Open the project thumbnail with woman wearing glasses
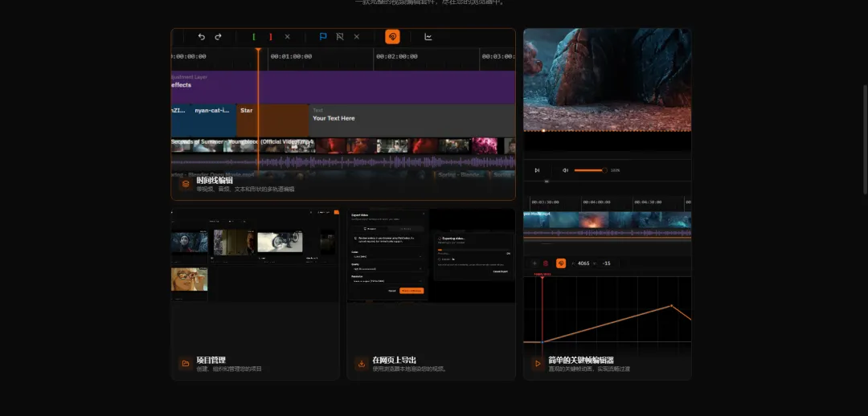The width and height of the screenshot is (868, 416). tap(190, 279)
